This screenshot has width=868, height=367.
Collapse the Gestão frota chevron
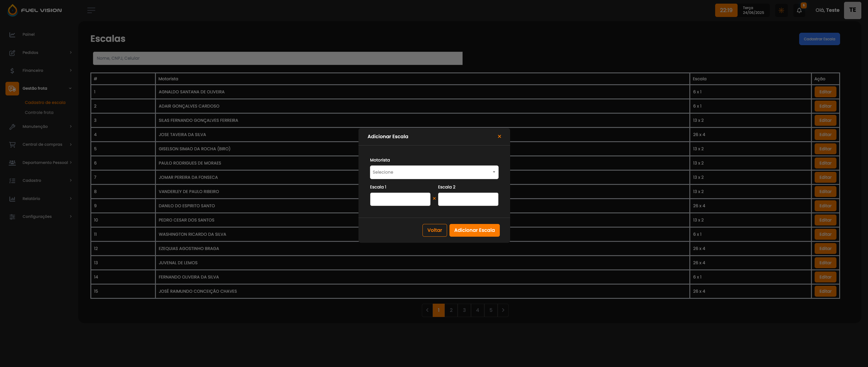tap(70, 88)
